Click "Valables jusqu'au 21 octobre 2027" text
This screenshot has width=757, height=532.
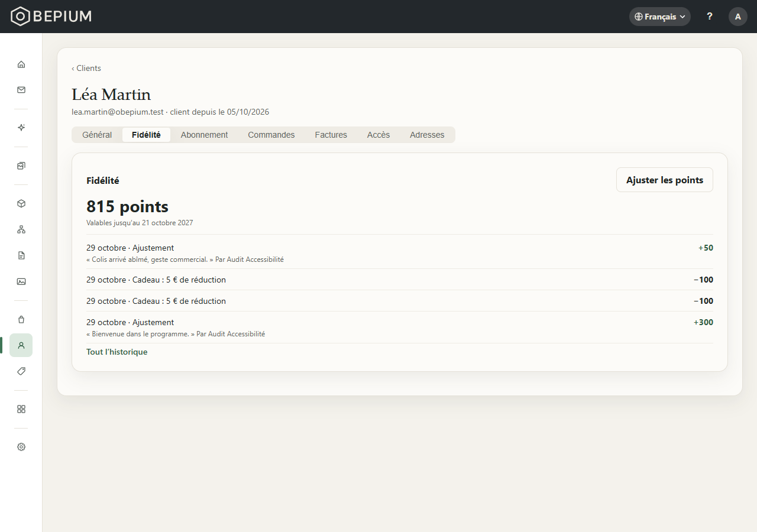coord(140,223)
